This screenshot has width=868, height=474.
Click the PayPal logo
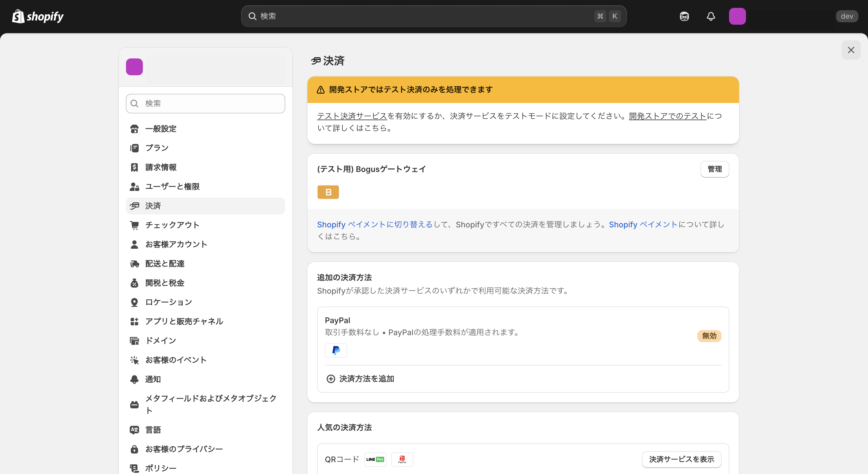pos(336,351)
